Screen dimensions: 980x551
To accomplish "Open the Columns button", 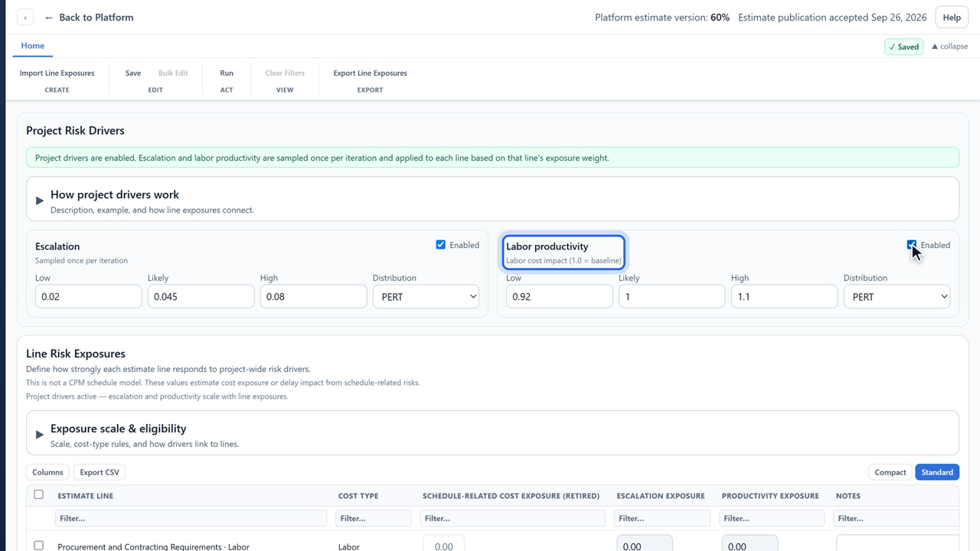I will tap(47, 472).
